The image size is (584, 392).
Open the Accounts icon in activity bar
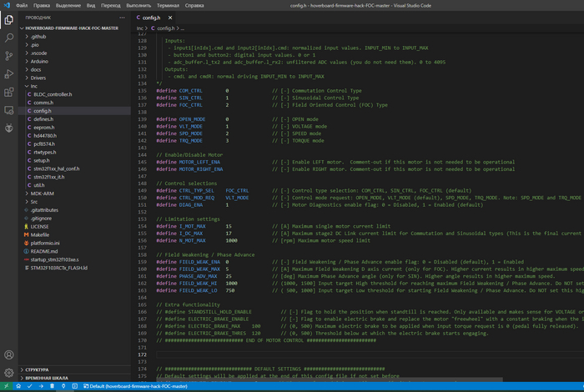9,354
